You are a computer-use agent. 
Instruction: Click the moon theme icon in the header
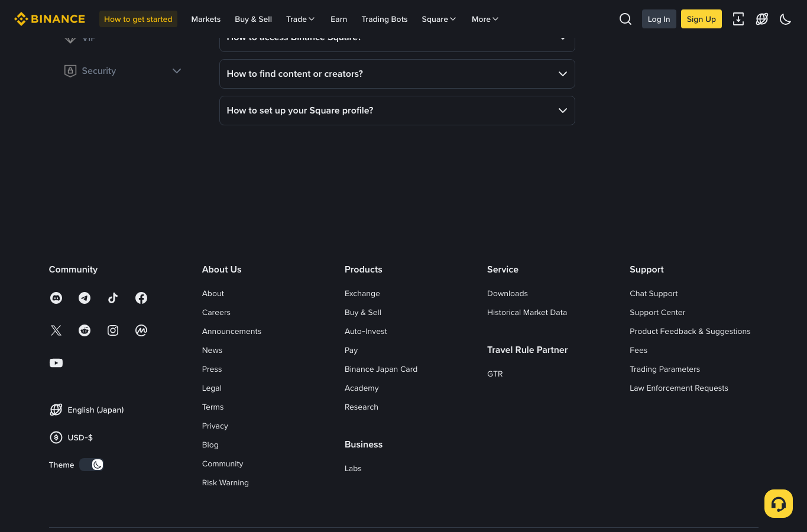(786, 19)
